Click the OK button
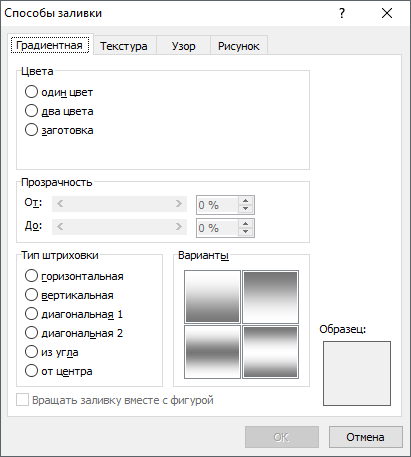This screenshot has width=411, height=457. [x=282, y=437]
